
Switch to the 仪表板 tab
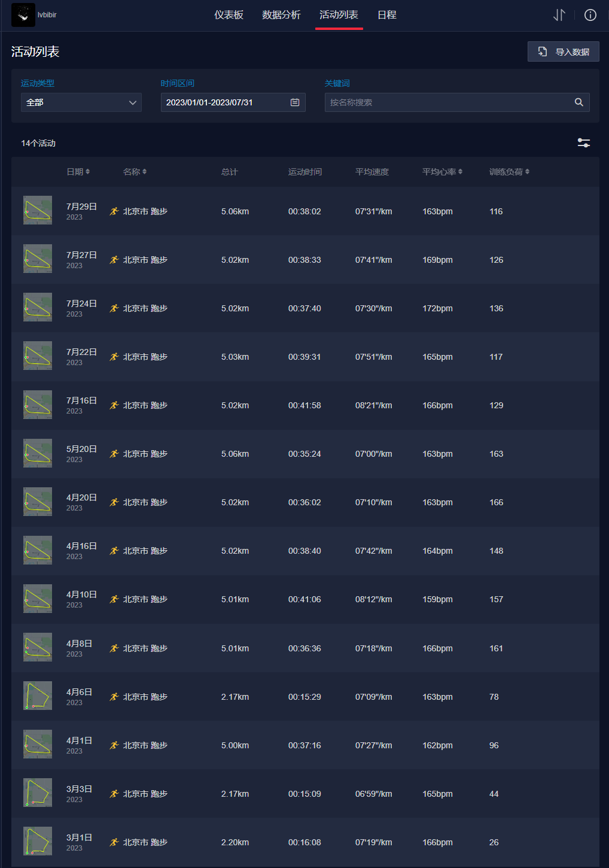(x=229, y=15)
